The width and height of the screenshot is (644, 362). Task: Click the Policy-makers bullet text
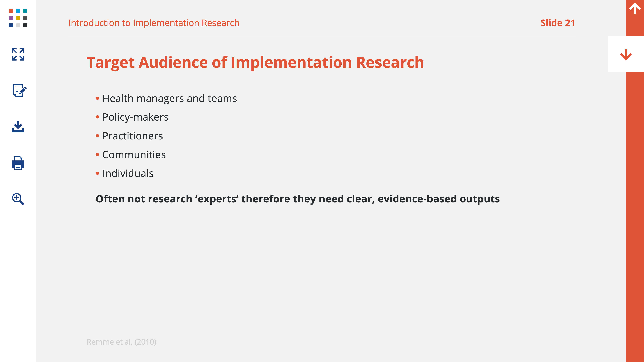135,117
